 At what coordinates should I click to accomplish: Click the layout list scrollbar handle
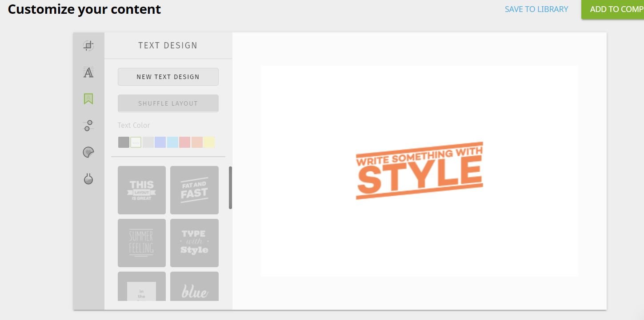[x=230, y=188]
